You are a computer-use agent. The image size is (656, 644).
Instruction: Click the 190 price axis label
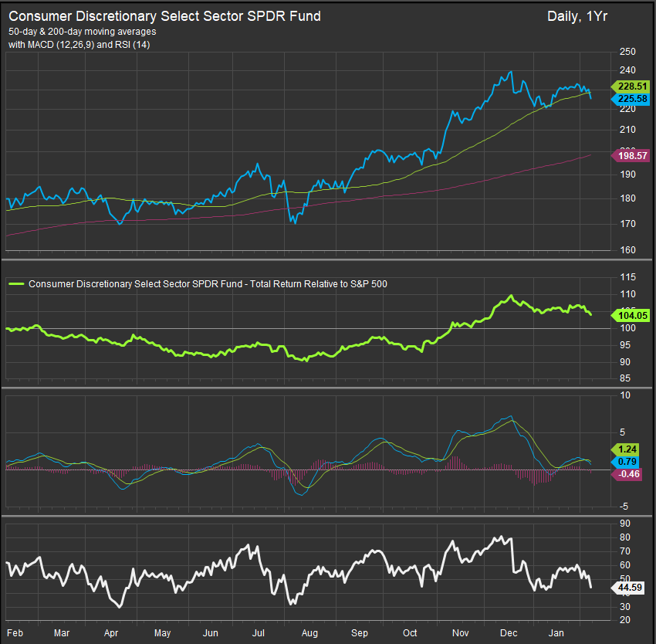[627, 175]
